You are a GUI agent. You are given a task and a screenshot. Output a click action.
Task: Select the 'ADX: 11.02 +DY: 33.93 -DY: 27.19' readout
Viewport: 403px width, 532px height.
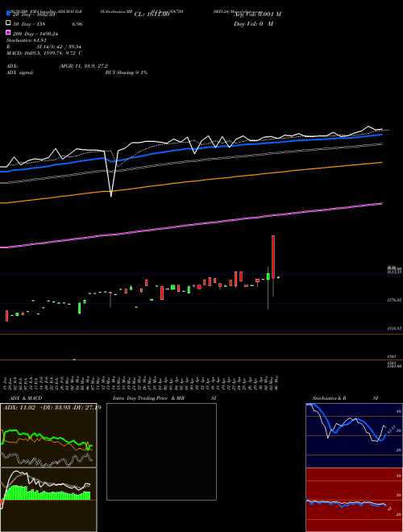pyautogui.click(x=52, y=408)
